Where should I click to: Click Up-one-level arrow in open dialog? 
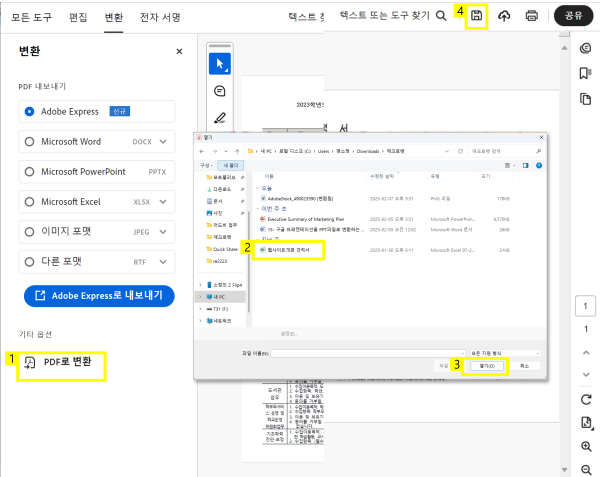coord(237,151)
